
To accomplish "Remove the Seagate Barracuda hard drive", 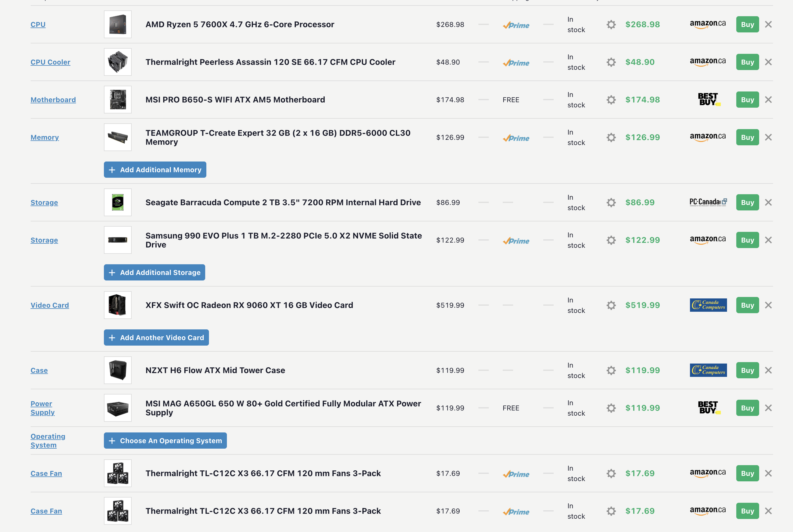I will pyautogui.click(x=768, y=203).
